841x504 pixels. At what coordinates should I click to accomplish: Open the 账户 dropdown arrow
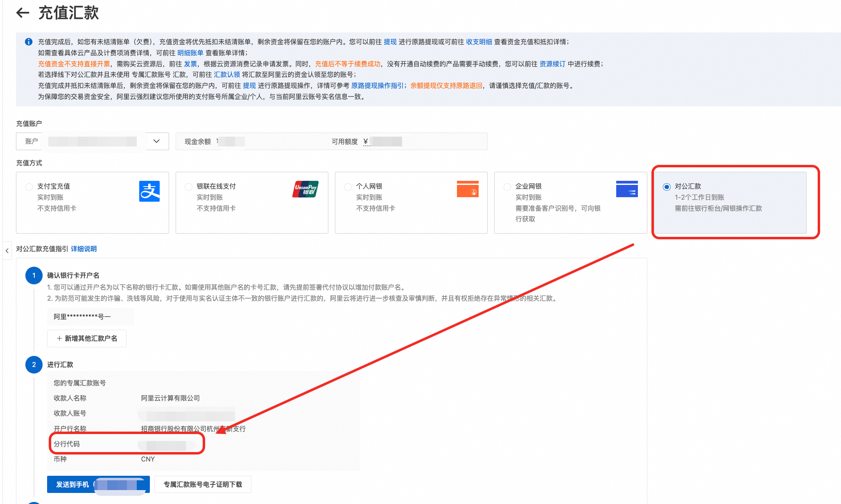[156, 141]
